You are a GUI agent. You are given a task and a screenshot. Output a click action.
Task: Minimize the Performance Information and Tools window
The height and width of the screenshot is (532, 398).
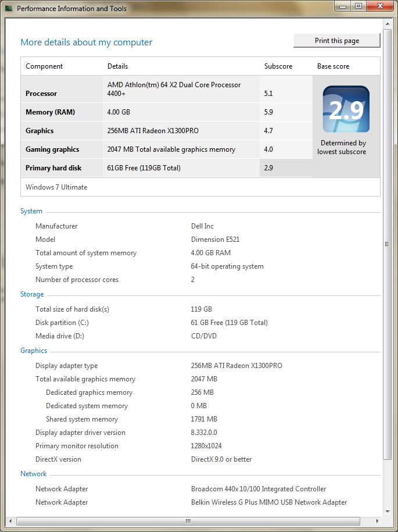pyautogui.click(x=343, y=6)
